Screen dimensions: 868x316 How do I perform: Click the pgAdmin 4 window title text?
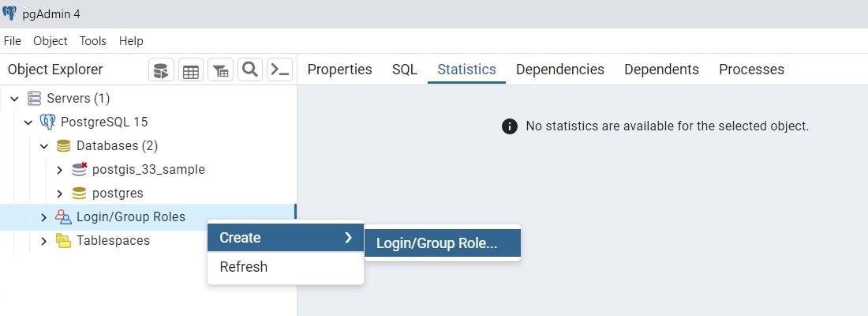click(51, 14)
